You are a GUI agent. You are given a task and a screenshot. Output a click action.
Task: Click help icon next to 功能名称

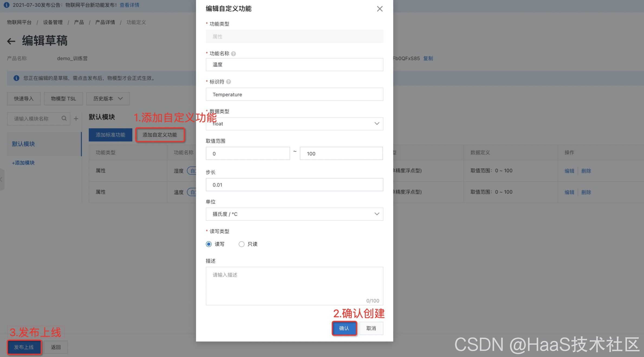233,54
